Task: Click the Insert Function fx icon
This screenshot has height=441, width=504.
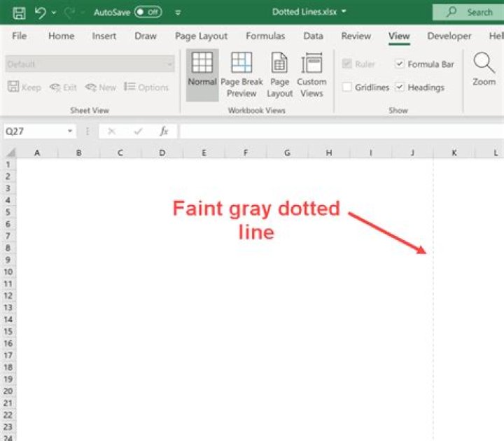Action: [x=164, y=131]
